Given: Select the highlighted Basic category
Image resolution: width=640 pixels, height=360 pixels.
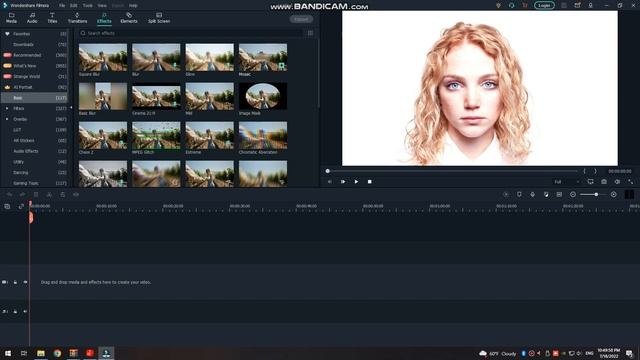Looking at the screenshot, I should [x=35, y=98].
